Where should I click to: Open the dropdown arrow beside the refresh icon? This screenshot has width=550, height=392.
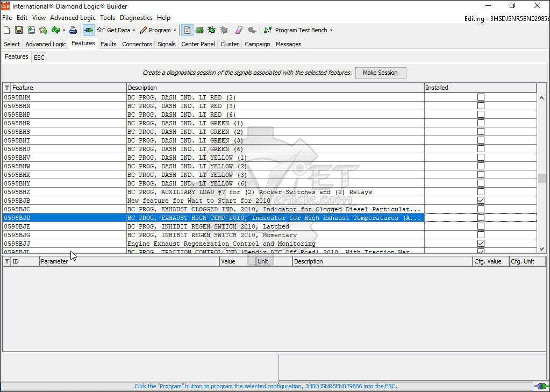(x=64, y=31)
